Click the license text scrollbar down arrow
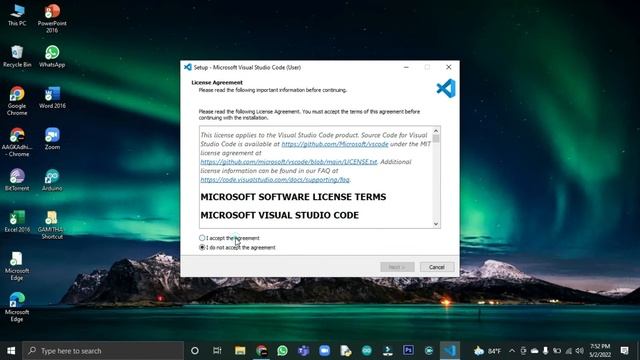Viewport: 640px width, 360px height. (436, 224)
